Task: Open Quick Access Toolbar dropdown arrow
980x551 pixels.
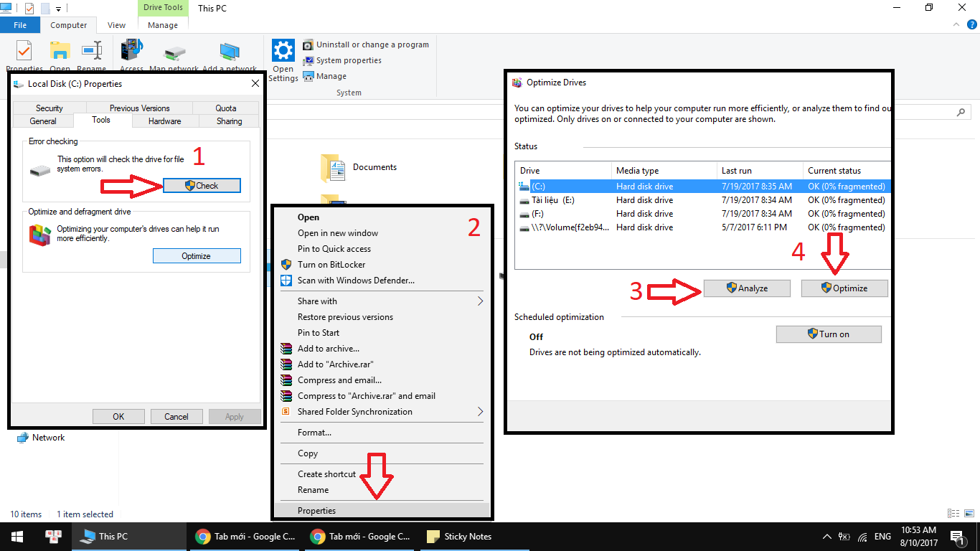Action: pyautogui.click(x=59, y=9)
